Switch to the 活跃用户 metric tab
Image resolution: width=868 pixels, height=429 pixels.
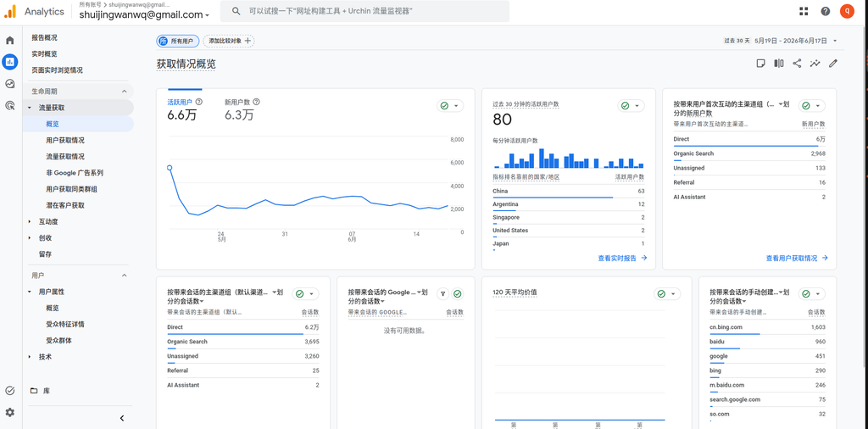point(185,109)
